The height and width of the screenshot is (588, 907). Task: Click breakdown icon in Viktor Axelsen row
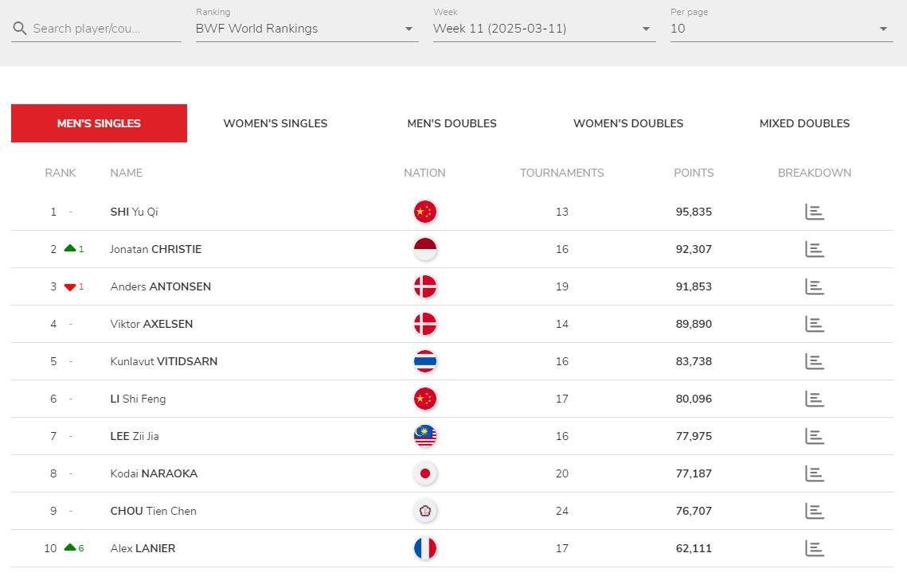(814, 324)
